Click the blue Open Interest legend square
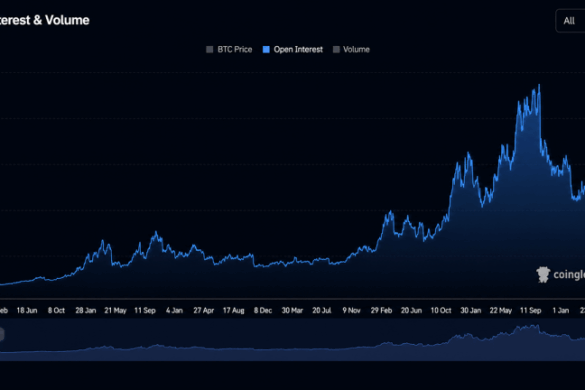Image resolution: width=585 pixels, height=390 pixels. click(x=266, y=50)
